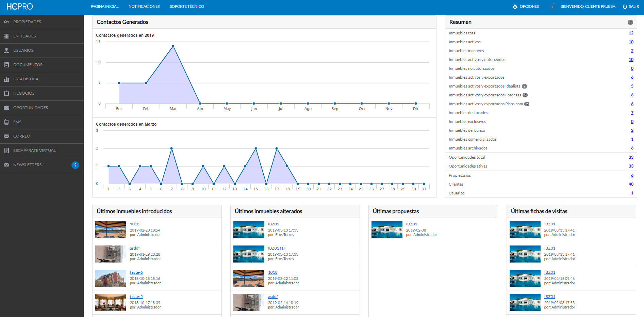Click the Estadística bar chart icon
The image size is (644, 317).
tap(6, 79)
